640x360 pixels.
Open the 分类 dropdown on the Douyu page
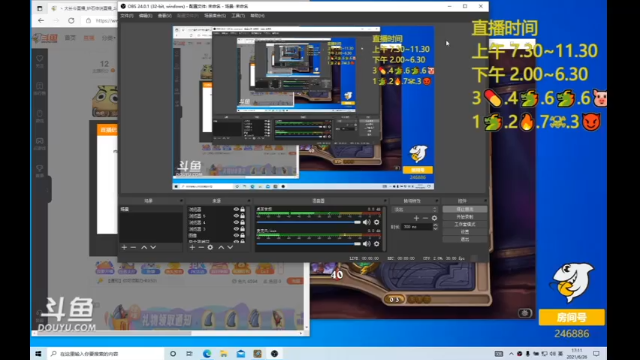coord(109,38)
